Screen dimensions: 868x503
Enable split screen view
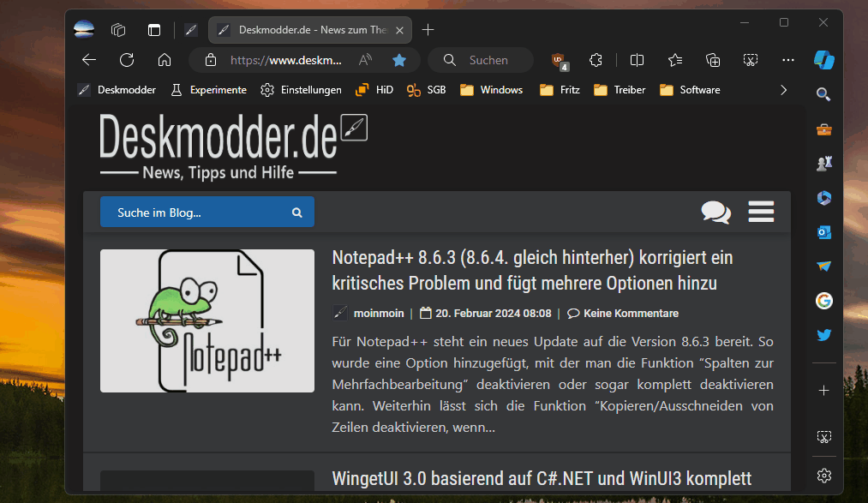pos(638,60)
